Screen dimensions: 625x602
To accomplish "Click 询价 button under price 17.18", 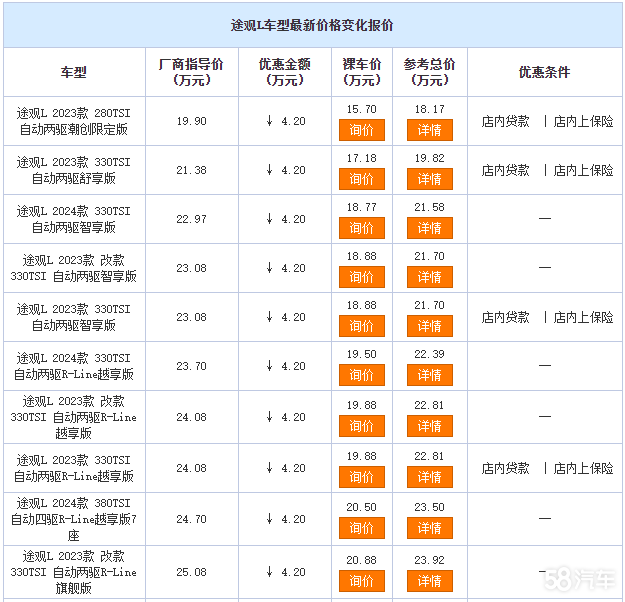I will 362,179.
